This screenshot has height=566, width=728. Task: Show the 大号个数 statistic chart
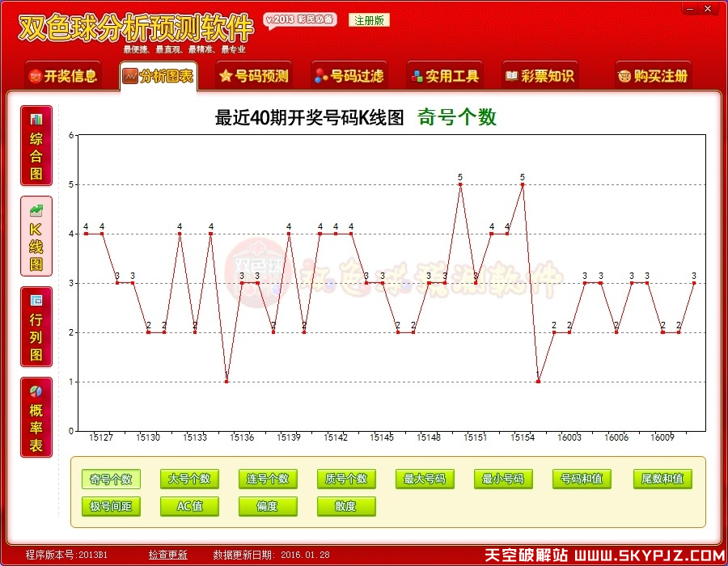[x=189, y=479]
